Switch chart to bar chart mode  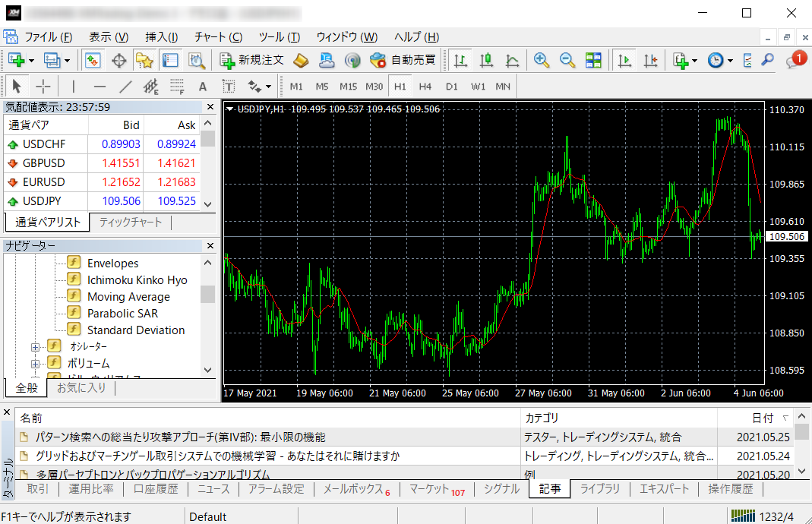pyautogui.click(x=460, y=60)
